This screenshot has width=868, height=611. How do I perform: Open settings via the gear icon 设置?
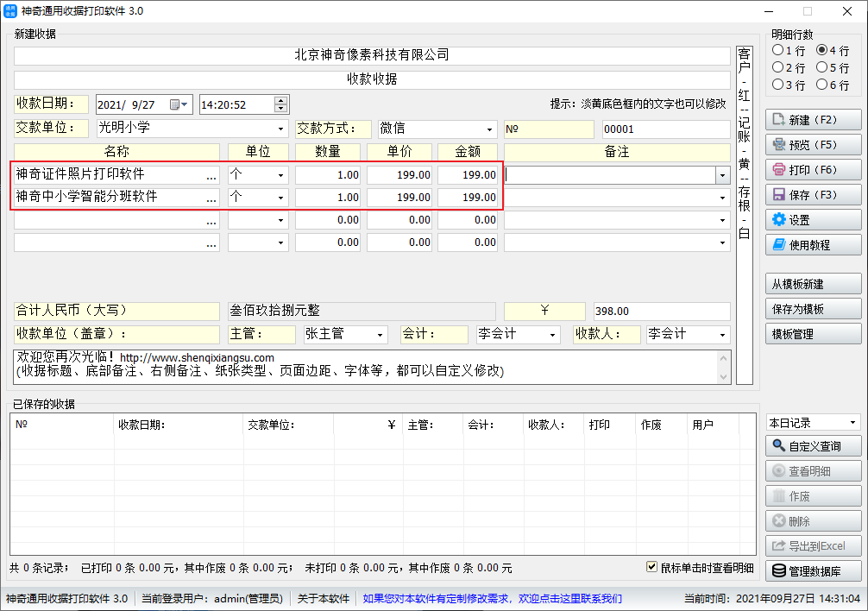(779, 220)
